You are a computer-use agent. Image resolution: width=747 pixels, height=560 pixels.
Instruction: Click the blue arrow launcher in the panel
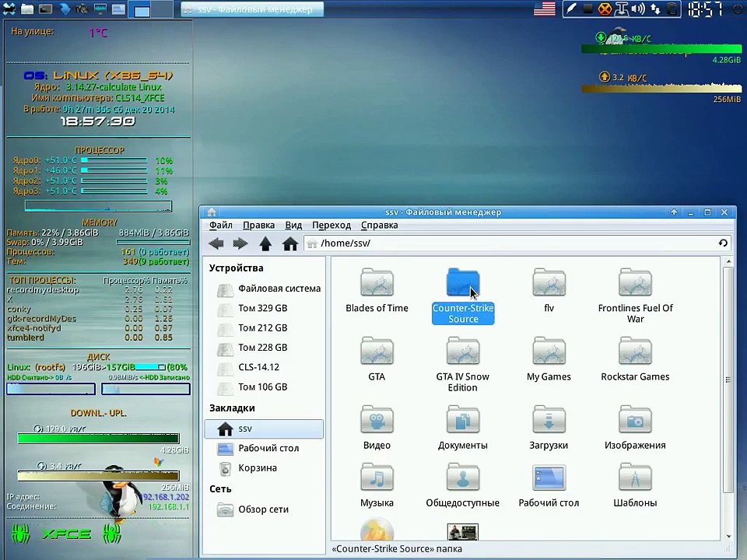tap(65, 9)
